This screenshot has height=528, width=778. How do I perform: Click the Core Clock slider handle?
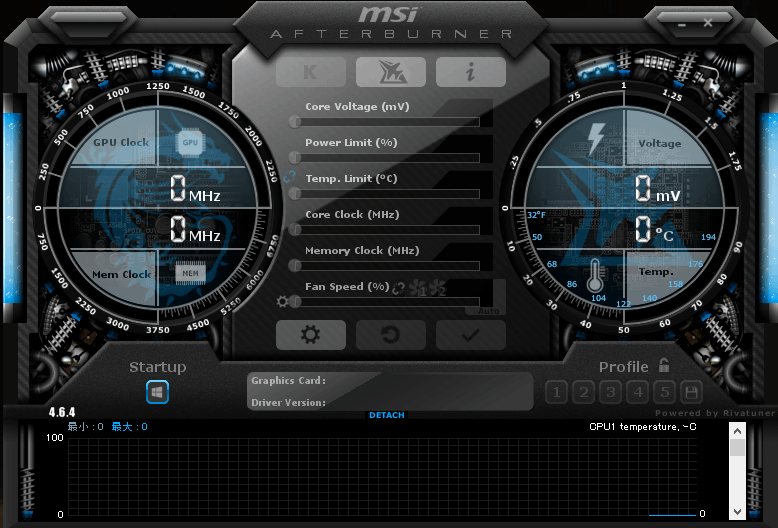295,229
